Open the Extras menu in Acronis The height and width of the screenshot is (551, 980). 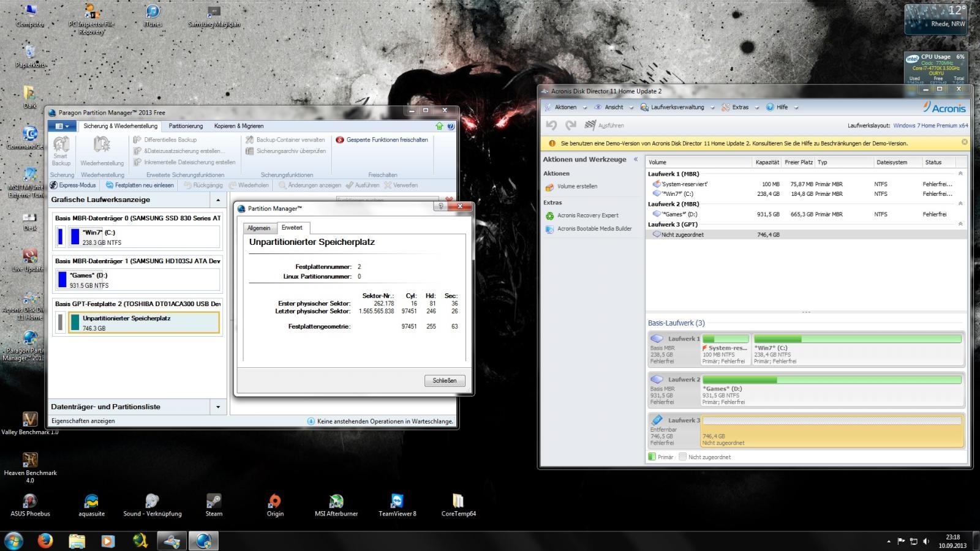[x=741, y=107]
